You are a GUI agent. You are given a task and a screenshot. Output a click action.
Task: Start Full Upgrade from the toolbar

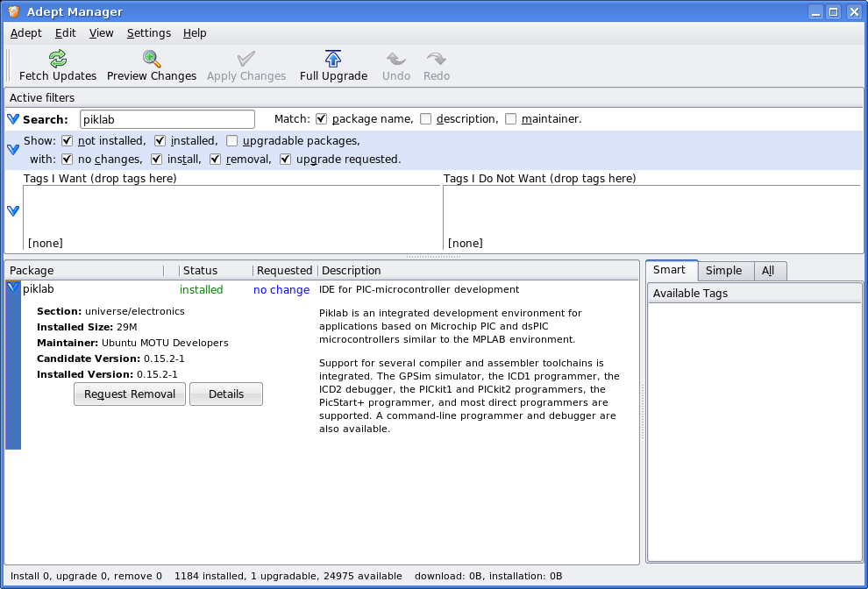(333, 60)
